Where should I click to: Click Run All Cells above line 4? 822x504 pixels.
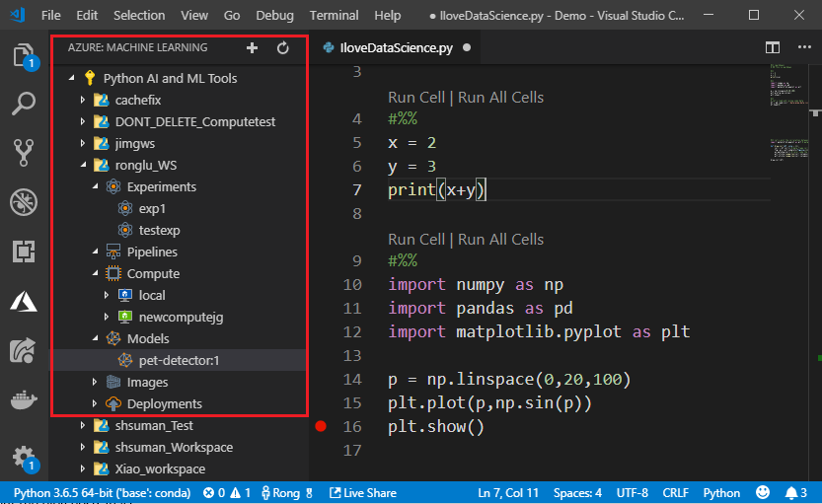500,98
